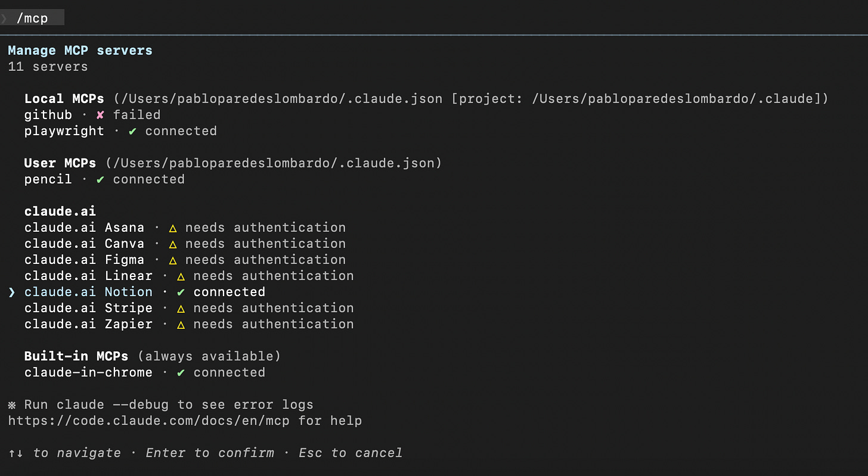This screenshot has width=868, height=476.
Task: Click needs authentication text for Linear
Action: [x=274, y=275]
